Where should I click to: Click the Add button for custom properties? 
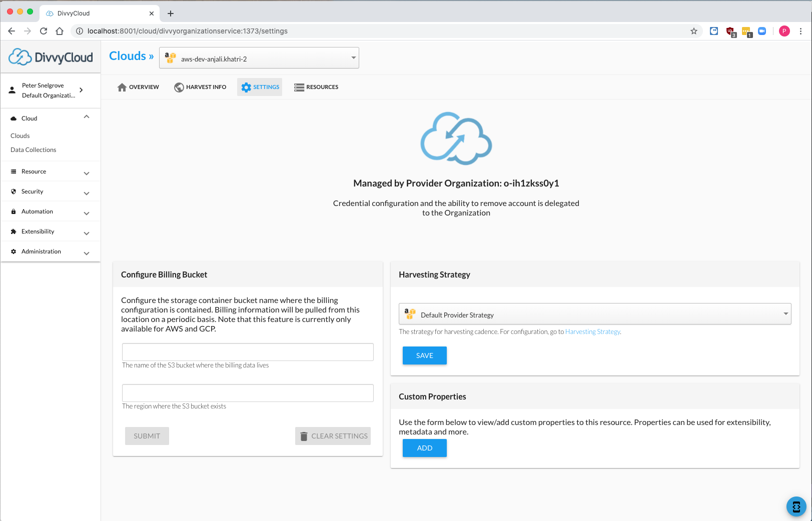coord(425,448)
